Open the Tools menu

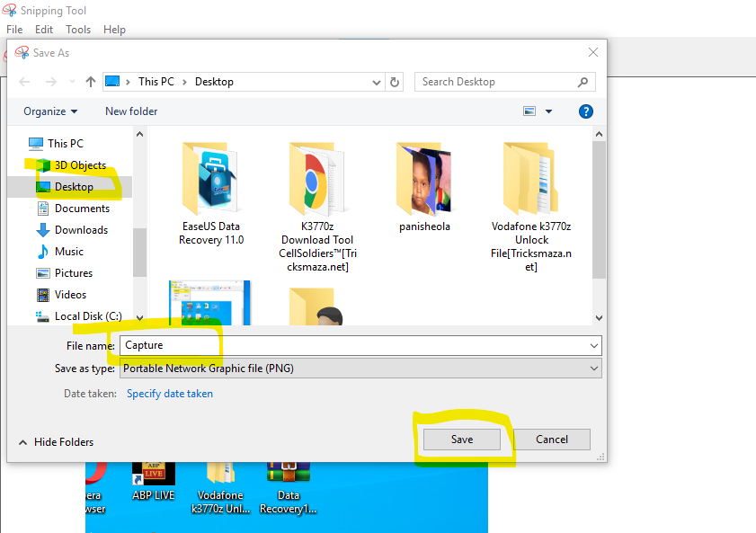(77, 29)
